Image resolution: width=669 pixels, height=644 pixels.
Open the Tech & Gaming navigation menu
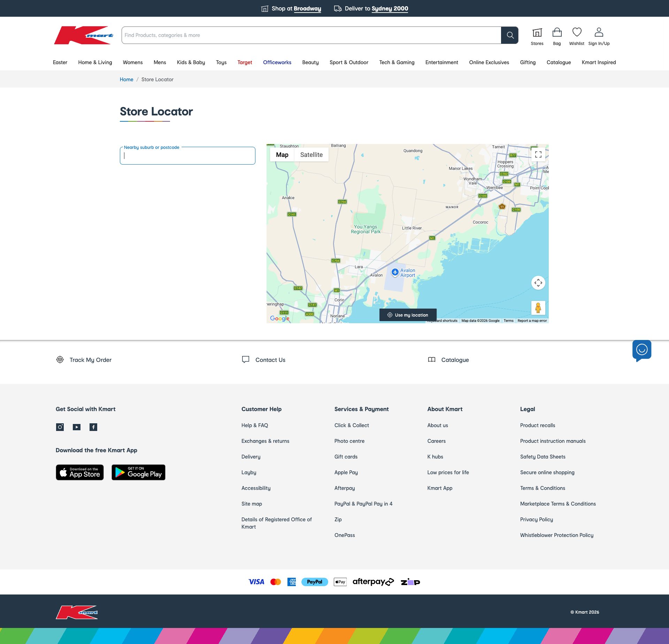[x=397, y=62]
